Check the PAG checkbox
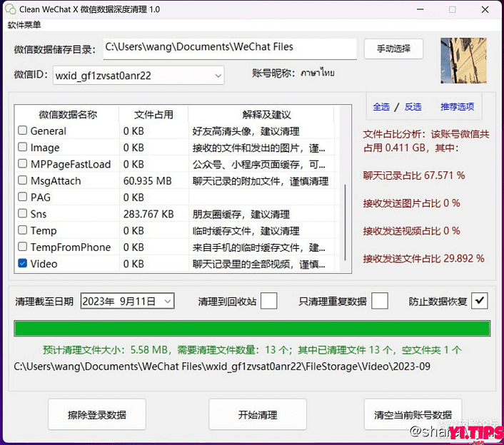Image resolution: width=504 pixels, height=445 pixels. point(23,197)
